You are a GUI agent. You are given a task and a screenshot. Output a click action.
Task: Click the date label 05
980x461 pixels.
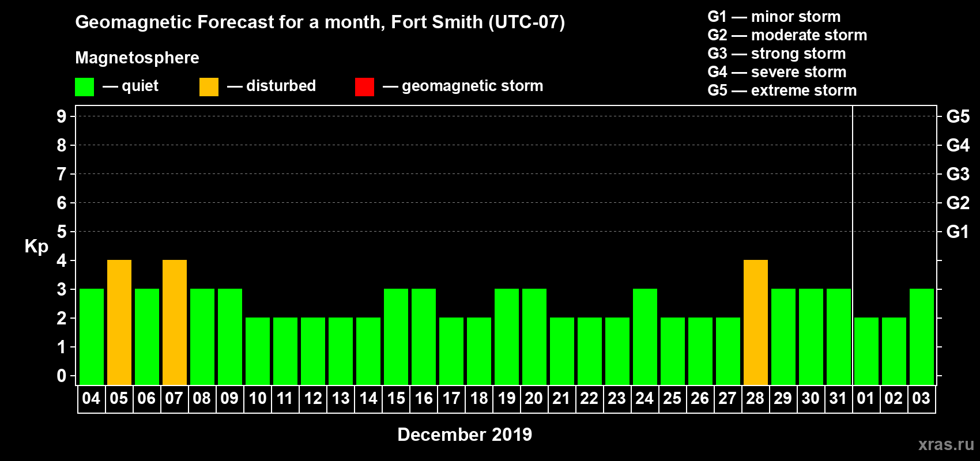pos(119,398)
